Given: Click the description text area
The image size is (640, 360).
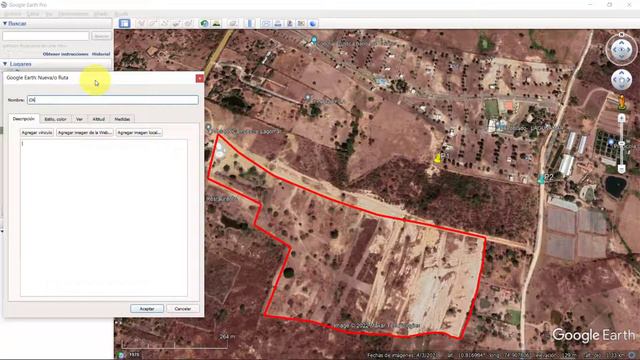Looking at the screenshot, I should point(104,218).
